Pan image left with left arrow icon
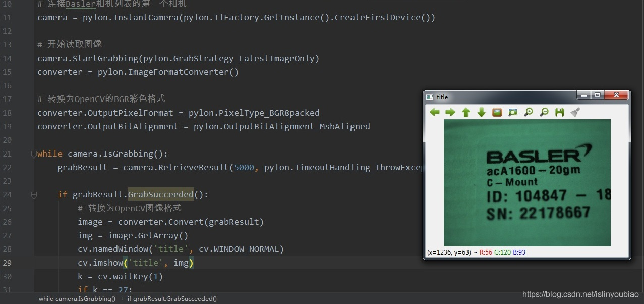The width and height of the screenshot is (644, 304). (x=434, y=112)
